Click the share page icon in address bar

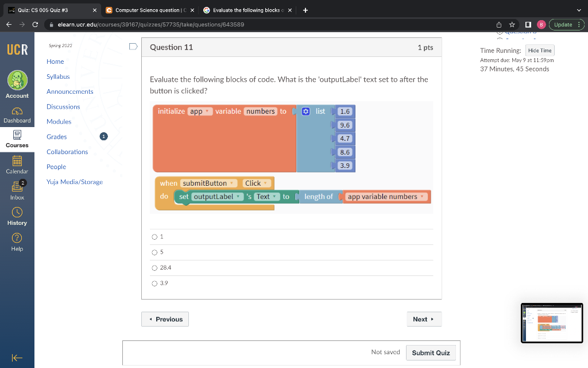point(499,25)
